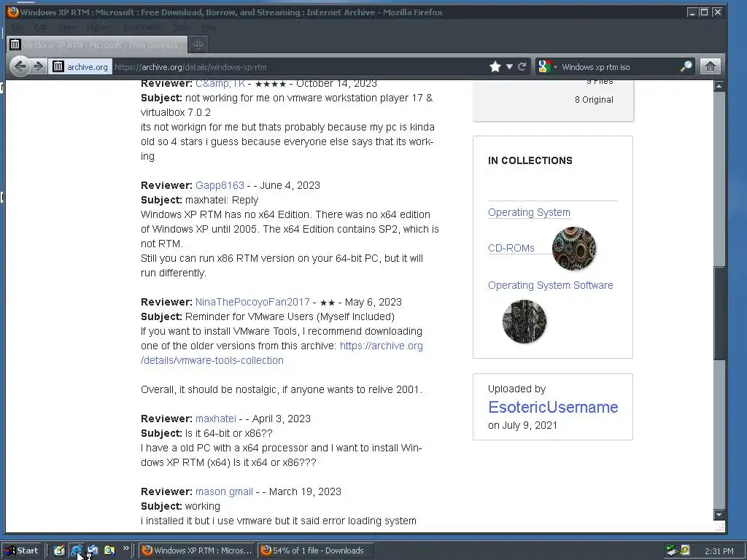Open reviewer Gapp8163 profile link

[x=220, y=185]
